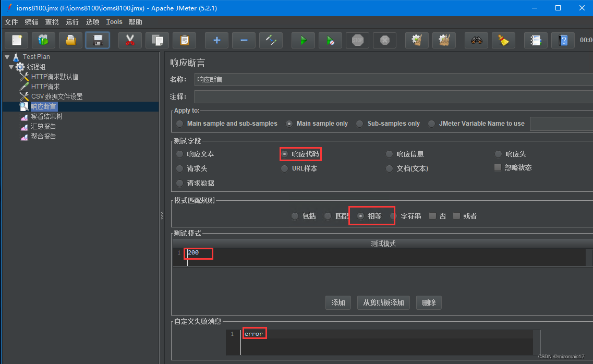Screen dimensions: 593x364
Task: Open the 查找 menu
Action: (52, 22)
